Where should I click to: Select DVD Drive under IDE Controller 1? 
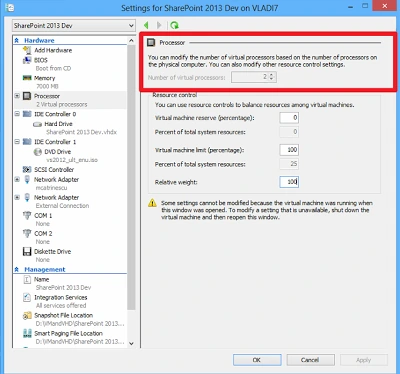click(x=58, y=152)
